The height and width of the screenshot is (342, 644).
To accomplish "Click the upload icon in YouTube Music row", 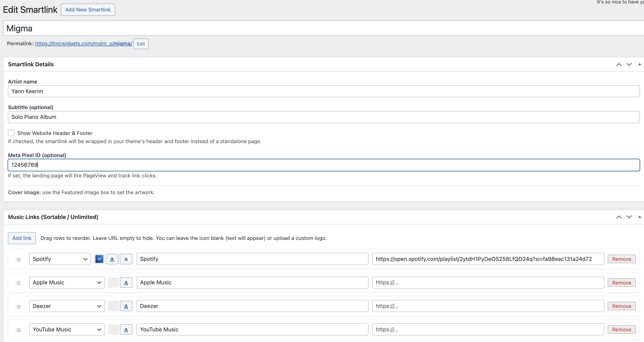I will click(126, 330).
